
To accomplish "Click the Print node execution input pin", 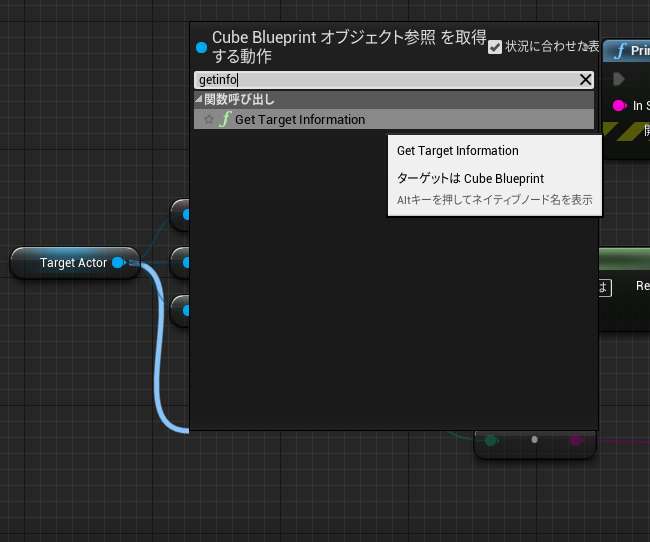I will coord(619,79).
